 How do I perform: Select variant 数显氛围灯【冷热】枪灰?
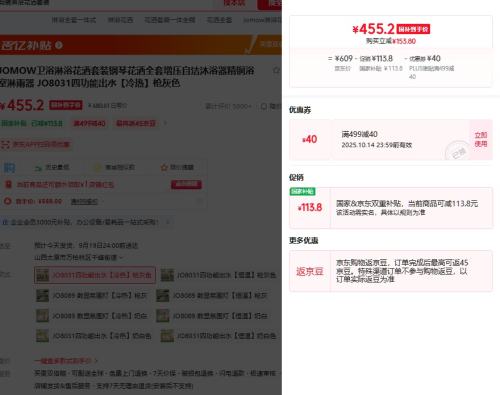(92, 295)
